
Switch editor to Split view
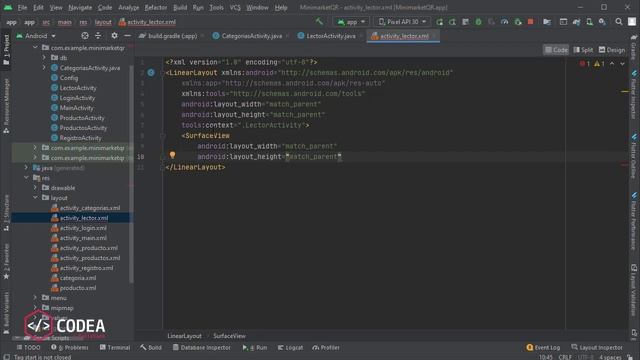583,50
